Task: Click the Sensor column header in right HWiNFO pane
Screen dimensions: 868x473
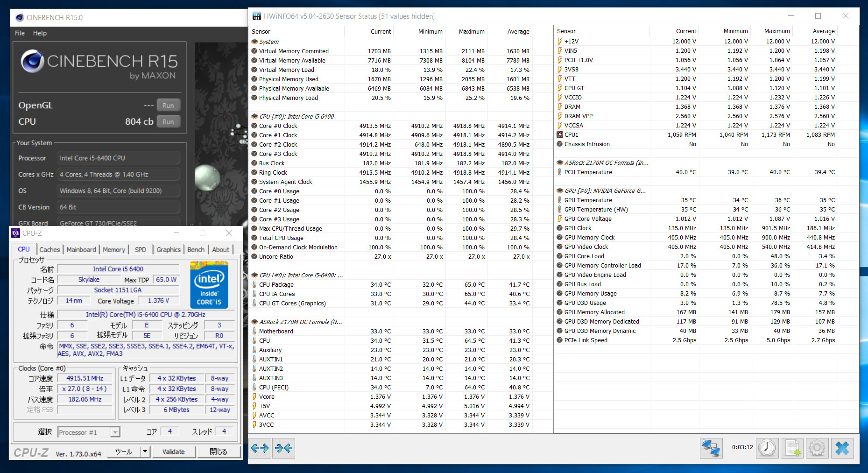Action: 602,31
